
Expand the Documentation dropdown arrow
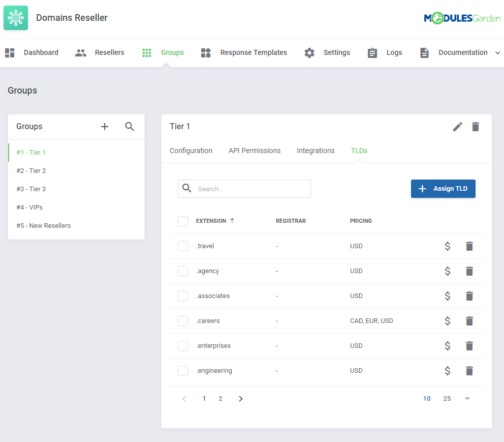tap(497, 53)
